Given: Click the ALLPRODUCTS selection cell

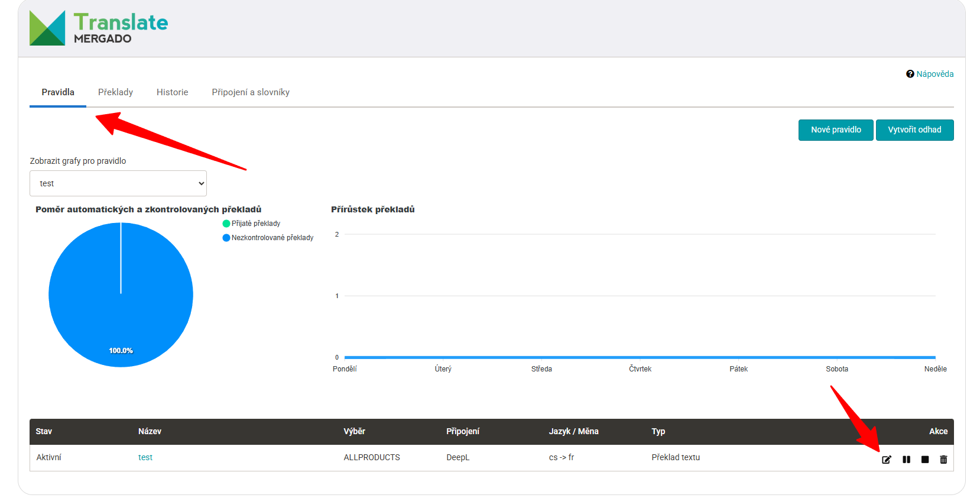Looking at the screenshot, I should pos(372,457).
